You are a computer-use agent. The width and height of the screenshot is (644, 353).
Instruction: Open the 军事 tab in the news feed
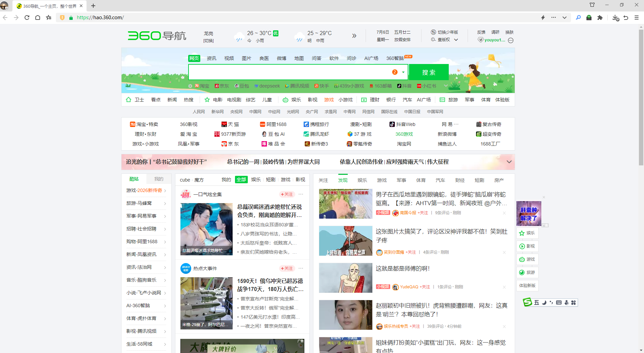[x=401, y=180]
